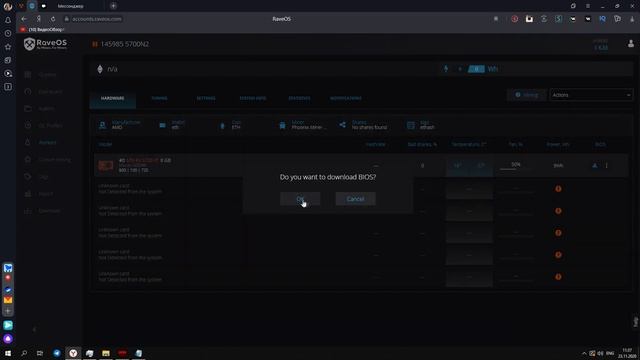Open Workers in RaveOS sidebar
The width and height of the screenshot is (640, 360).
point(47,142)
